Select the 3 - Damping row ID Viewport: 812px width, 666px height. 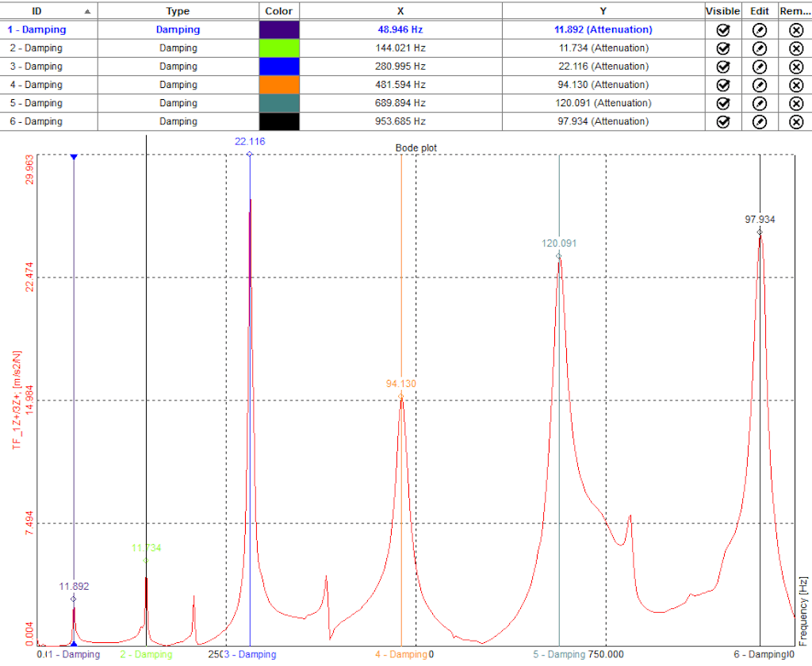(x=36, y=67)
